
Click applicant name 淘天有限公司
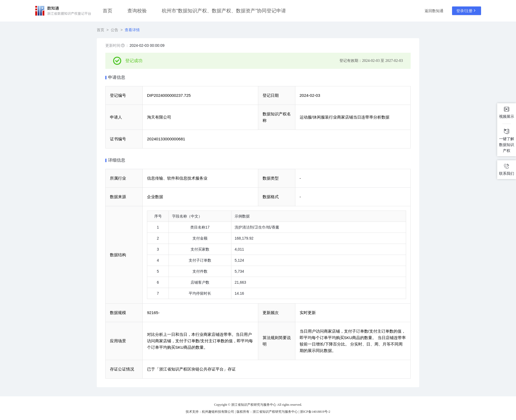click(x=159, y=117)
